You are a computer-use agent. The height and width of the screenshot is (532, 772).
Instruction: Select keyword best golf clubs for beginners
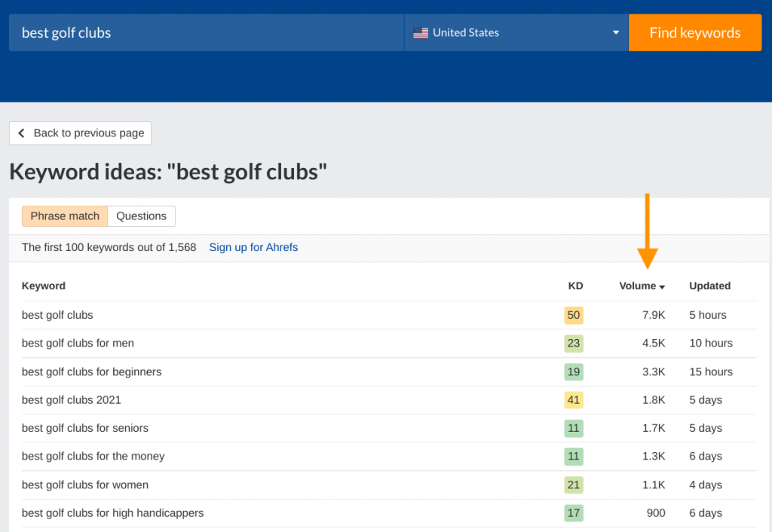tap(91, 371)
